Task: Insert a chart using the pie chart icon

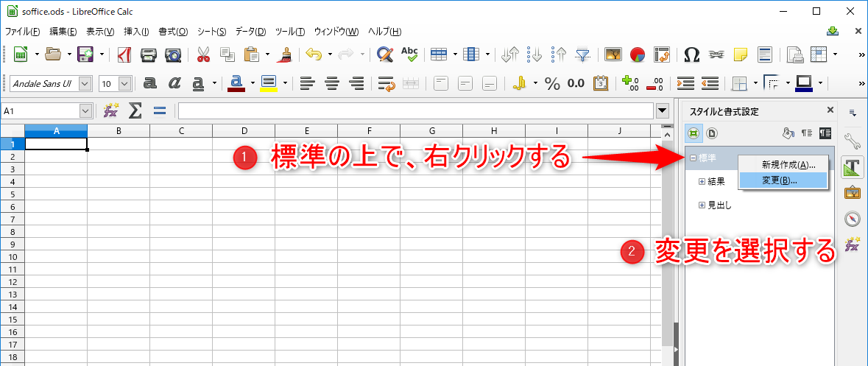Action: tap(638, 54)
